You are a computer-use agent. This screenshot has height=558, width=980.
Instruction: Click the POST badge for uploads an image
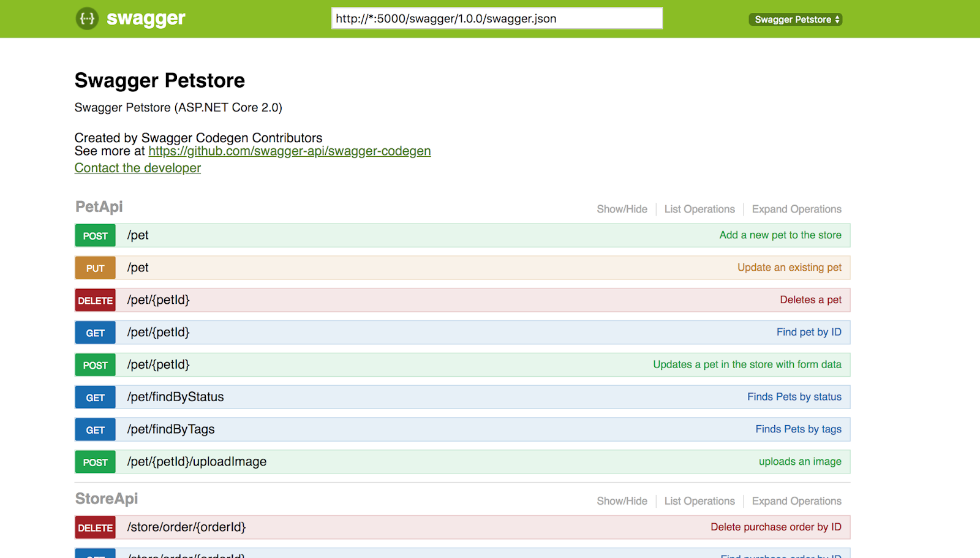tap(96, 463)
